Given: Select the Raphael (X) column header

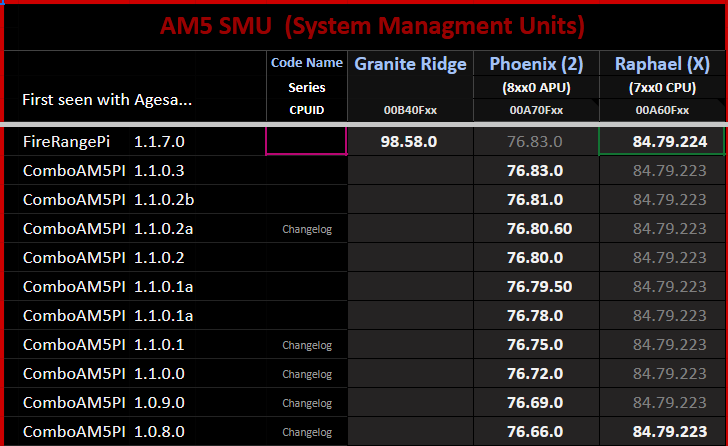Looking at the screenshot, I should coord(662,65).
